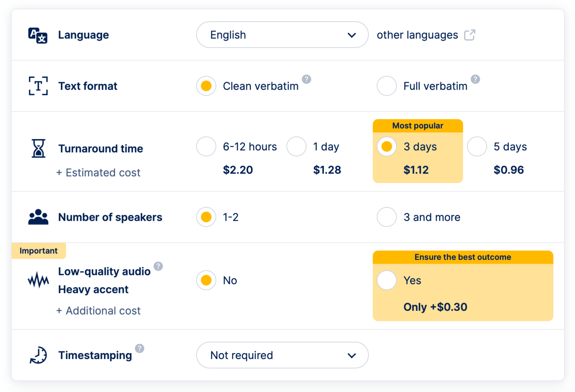Open the English language dropdown
The image size is (575, 392).
282,35
